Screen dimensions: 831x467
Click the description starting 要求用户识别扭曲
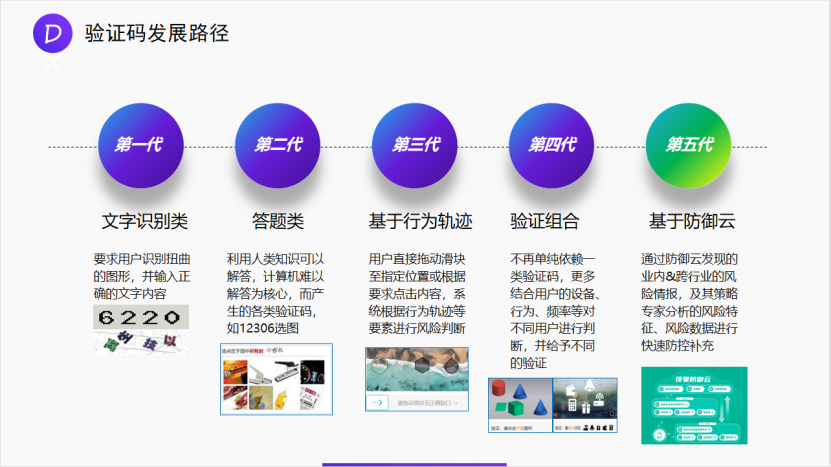coord(142,276)
